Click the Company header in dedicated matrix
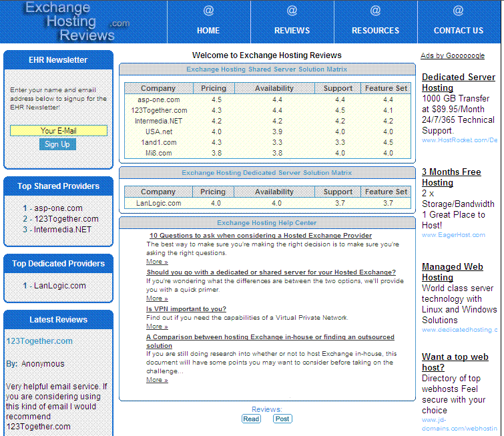Image resolution: width=504 pixels, height=436 pixels. pos(158,192)
